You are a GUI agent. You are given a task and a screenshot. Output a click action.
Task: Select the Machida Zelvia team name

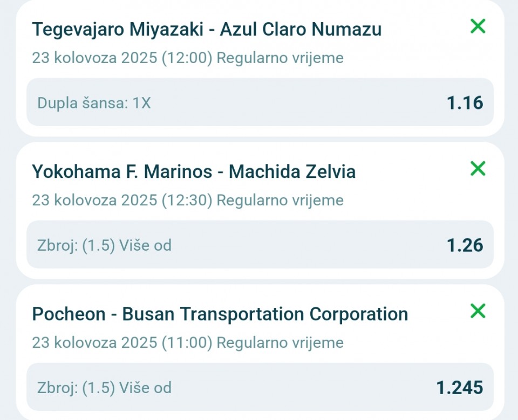pos(292,171)
